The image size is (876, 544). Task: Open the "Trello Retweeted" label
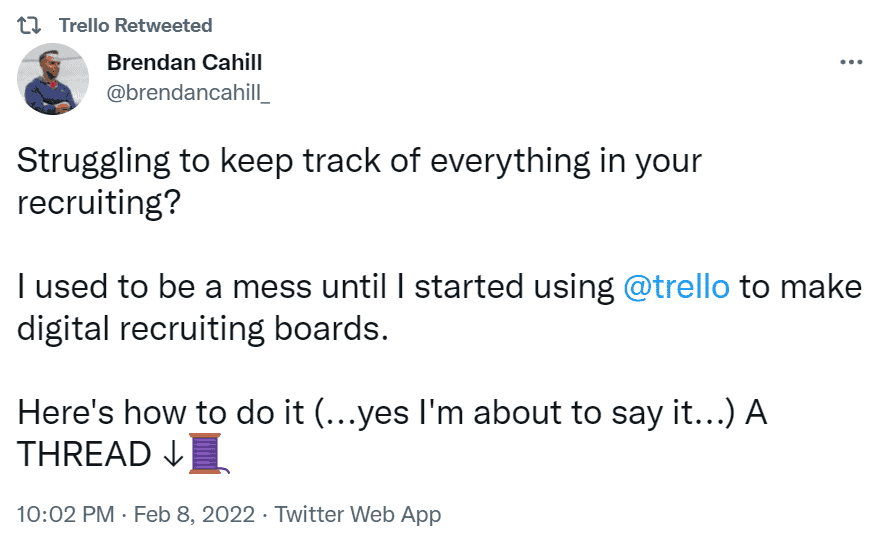tap(135, 25)
